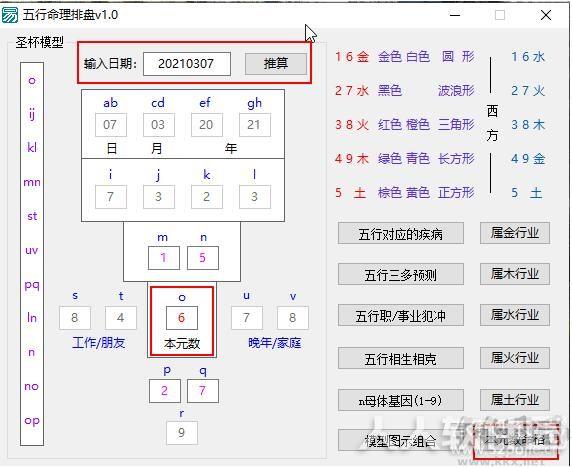Click the 输入日期 date input field
The width and height of the screenshot is (572, 468).
tap(187, 64)
